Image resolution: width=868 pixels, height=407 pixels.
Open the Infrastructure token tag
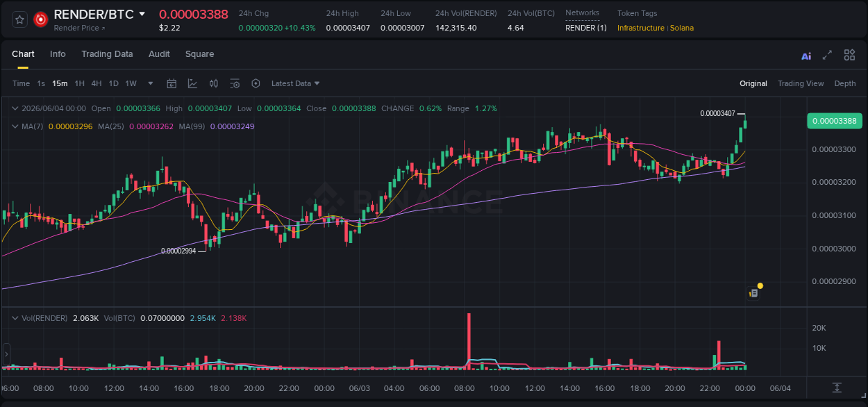(641, 28)
